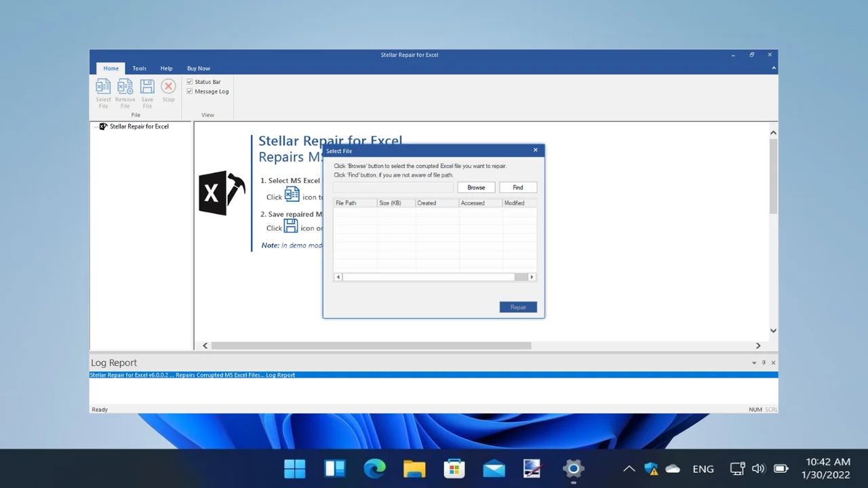Sort by the Size (KB) column header
The width and height of the screenshot is (868, 488).
point(396,203)
